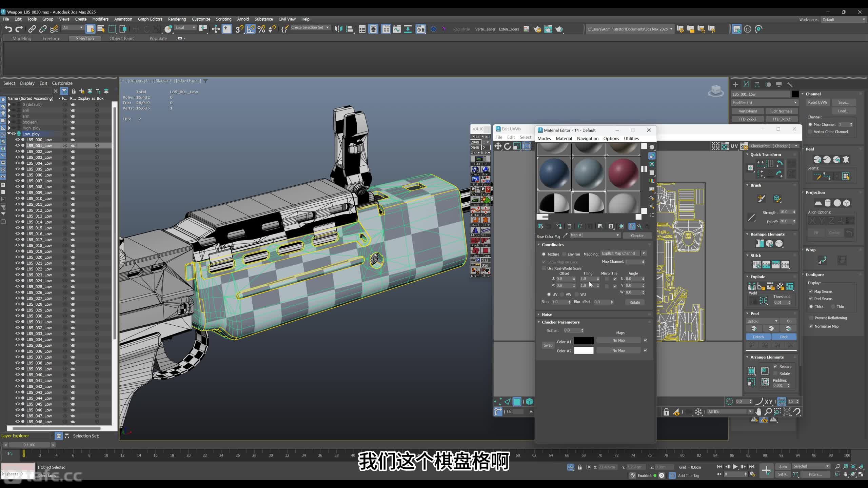Apply Box Map projection
The image size is (868, 488).
(x=847, y=203)
